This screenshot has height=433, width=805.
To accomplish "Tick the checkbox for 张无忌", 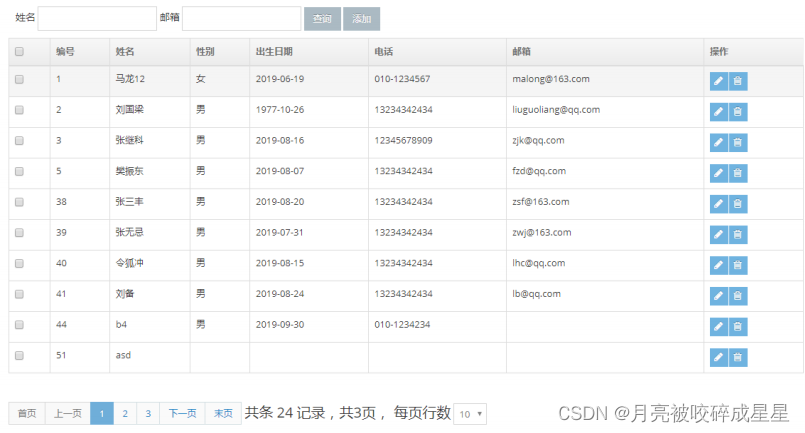I will [20, 233].
